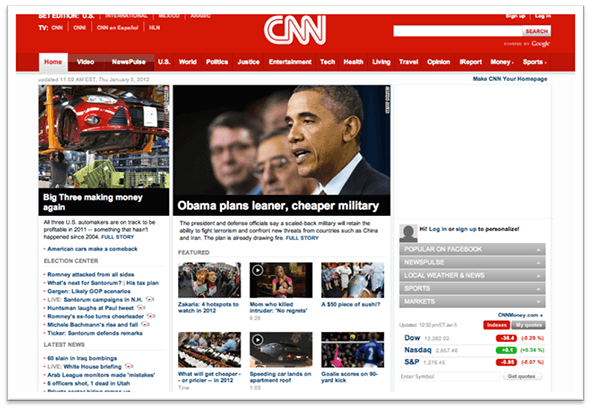Open the Health section
Viewport: 590px width, 409px height.
click(x=353, y=62)
